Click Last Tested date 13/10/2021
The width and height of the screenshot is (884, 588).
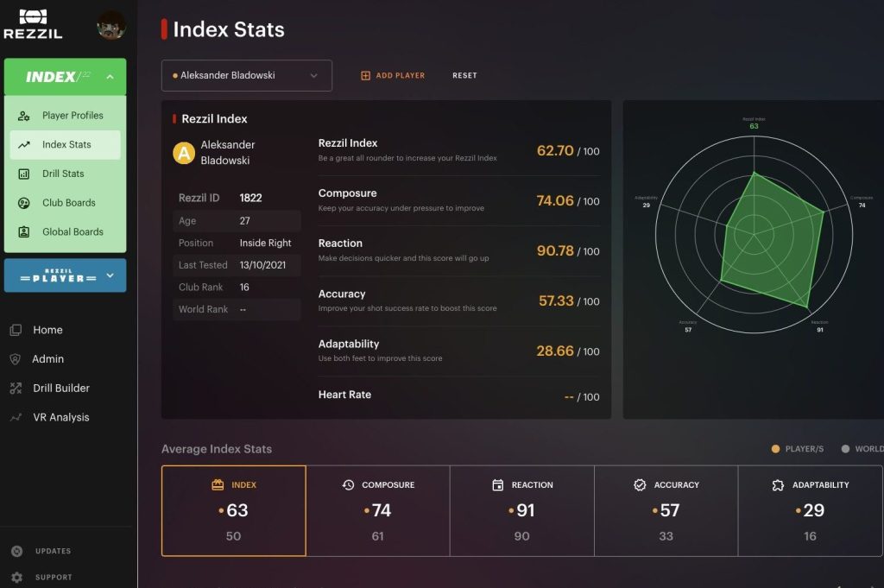(x=262, y=265)
